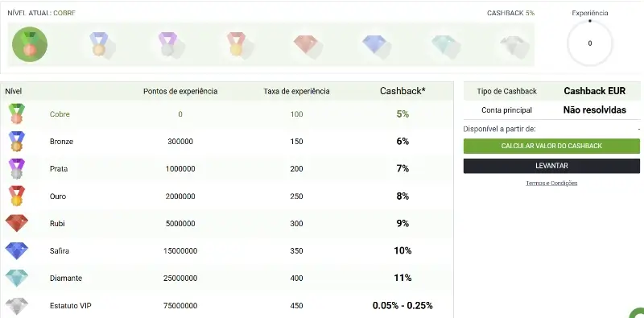644x318 pixels.
Task: Click the Cashback EUR type value
Action: pyautogui.click(x=594, y=91)
